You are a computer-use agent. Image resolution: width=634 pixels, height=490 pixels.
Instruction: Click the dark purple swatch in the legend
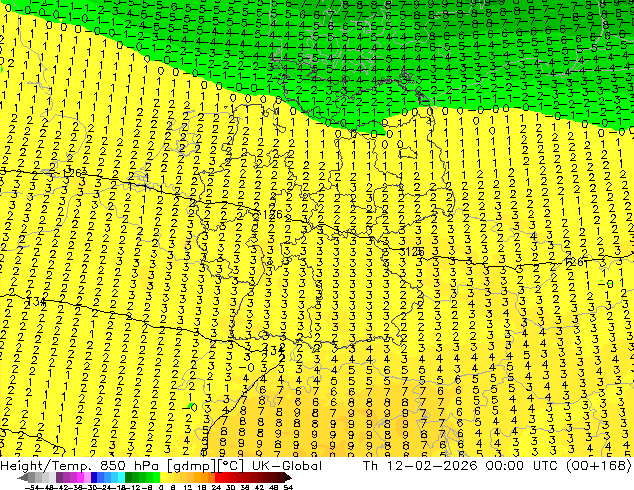59,477
